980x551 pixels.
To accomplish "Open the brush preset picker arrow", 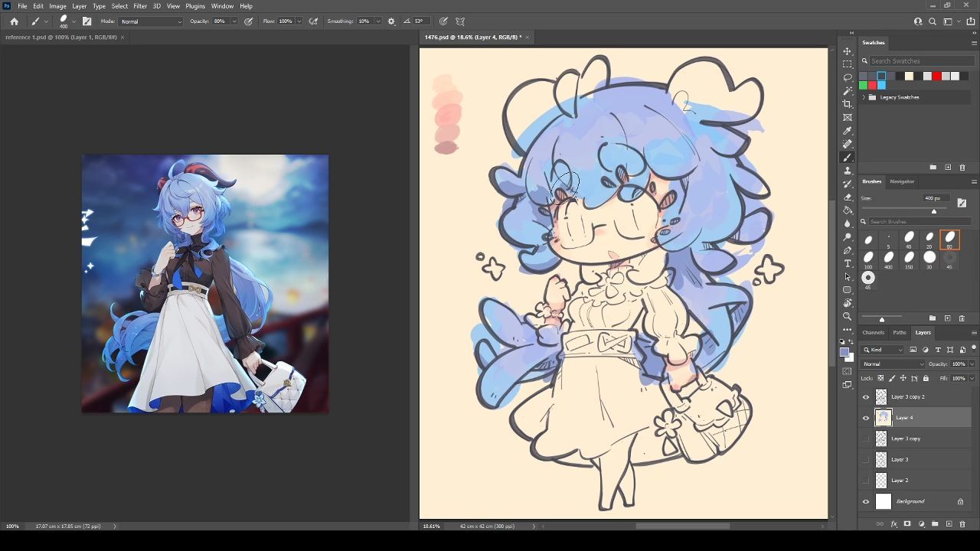I will click(73, 21).
